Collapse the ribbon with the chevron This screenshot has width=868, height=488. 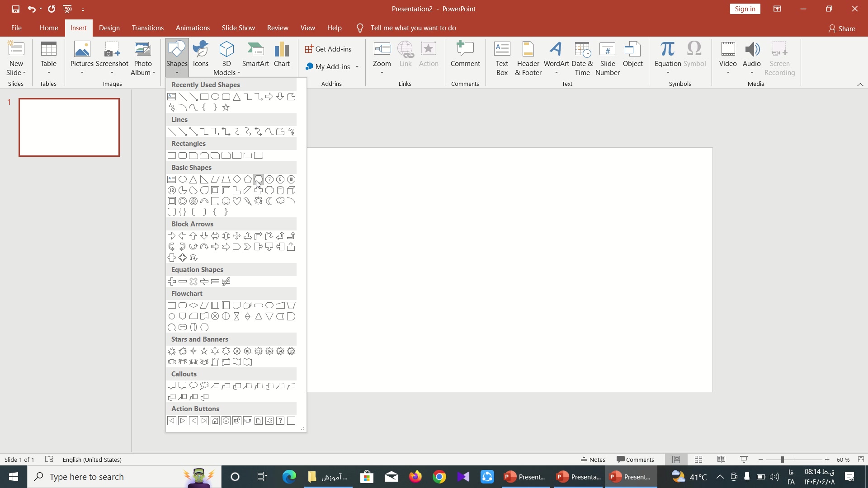[860, 84]
